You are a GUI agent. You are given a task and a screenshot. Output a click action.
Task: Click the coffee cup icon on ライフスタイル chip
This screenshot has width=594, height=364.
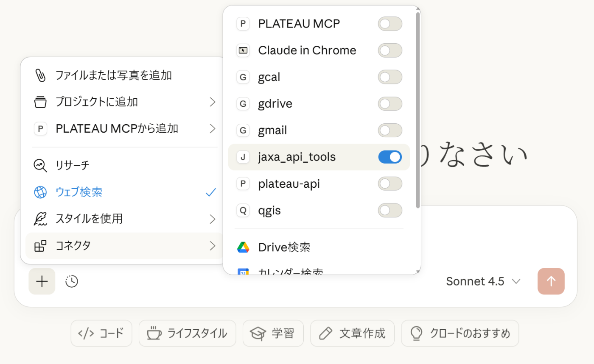point(154,333)
